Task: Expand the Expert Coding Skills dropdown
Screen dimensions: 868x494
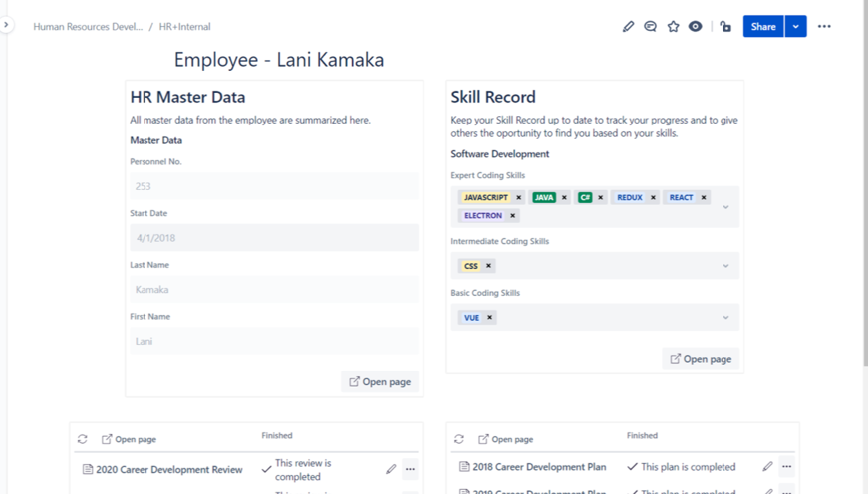Action: [725, 207]
